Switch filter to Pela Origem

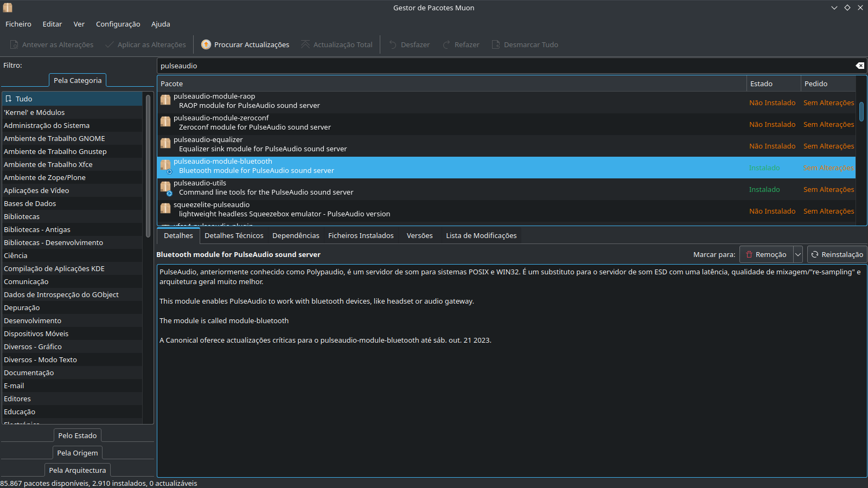click(x=78, y=453)
